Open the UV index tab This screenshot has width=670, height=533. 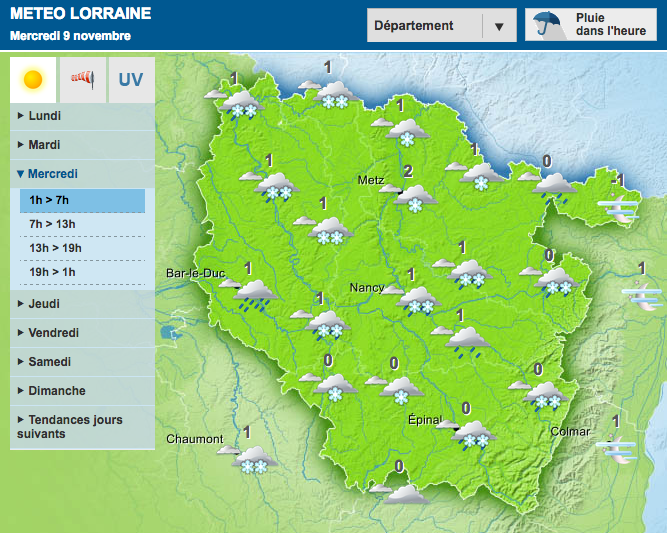coord(131,80)
